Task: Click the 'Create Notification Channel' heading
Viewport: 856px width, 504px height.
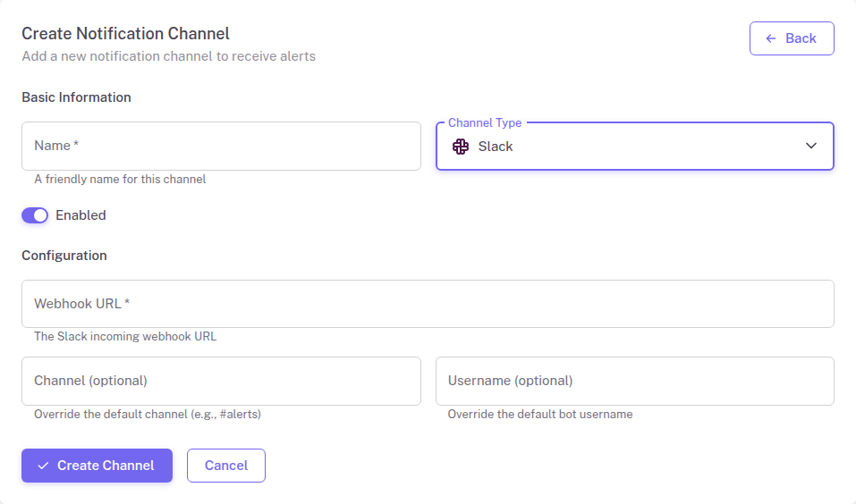Action: coord(125,34)
